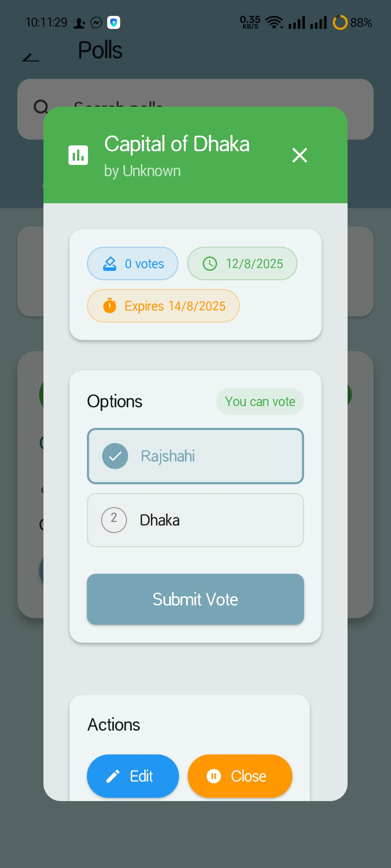Image resolution: width=391 pixels, height=868 pixels.
Task: Tap the search magnifier icon
Action: click(x=41, y=107)
